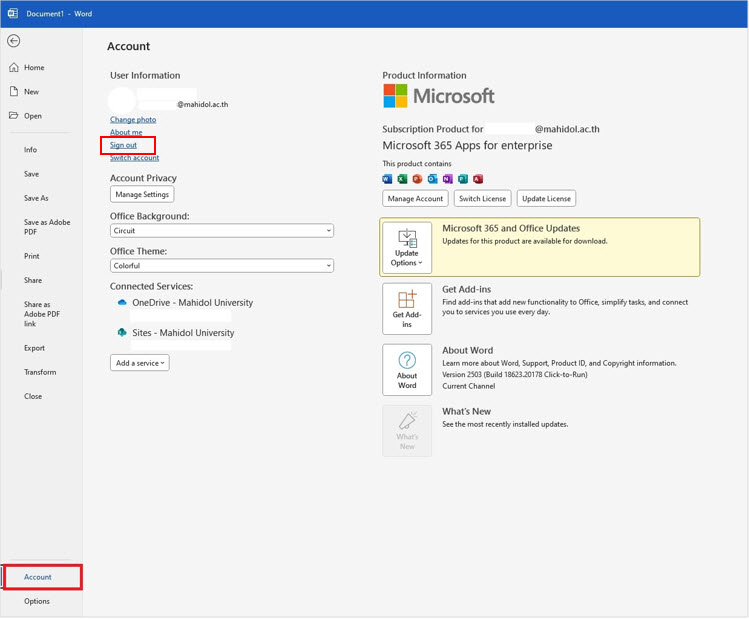This screenshot has width=749, height=619.
Task: Expand the Office Background dropdown
Action: [222, 230]
